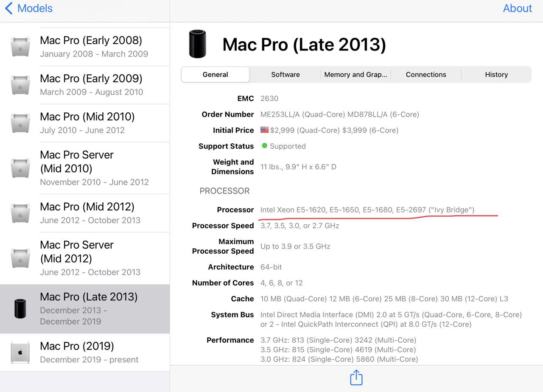
Task: Tap the Mac Pro Server (Mid 2012) icon
Action: click(x=20, y=258)
